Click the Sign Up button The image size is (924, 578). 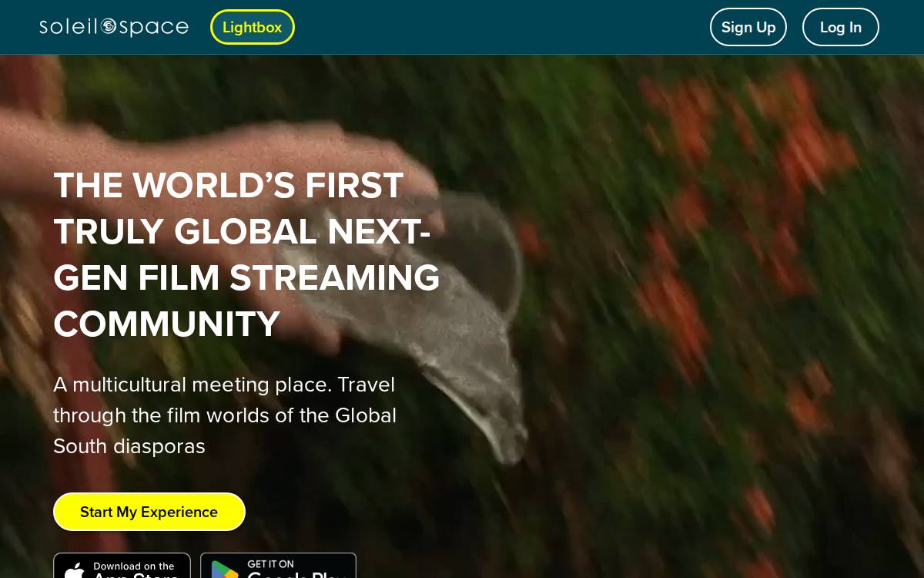[x=748, y=27]
